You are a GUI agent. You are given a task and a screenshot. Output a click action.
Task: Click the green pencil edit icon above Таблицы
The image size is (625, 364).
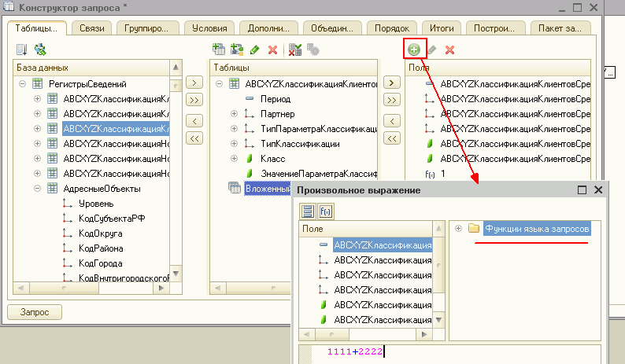(255, 50)
